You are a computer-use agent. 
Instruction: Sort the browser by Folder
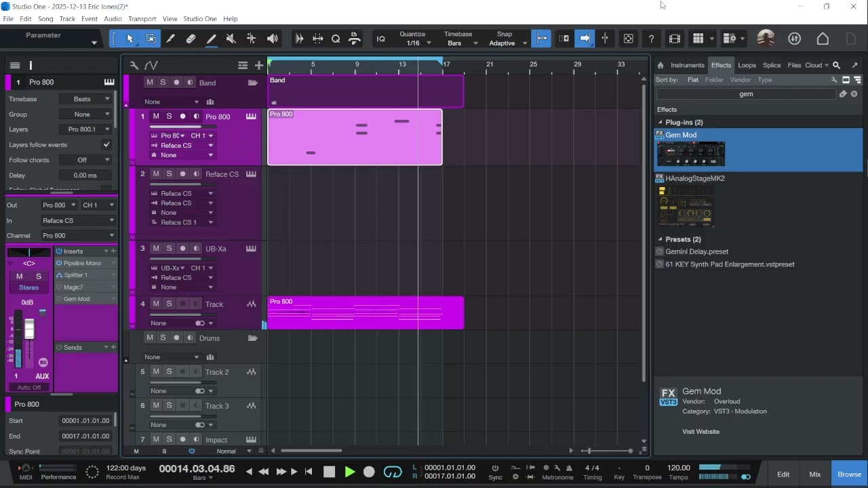click(x=714, y=80)
